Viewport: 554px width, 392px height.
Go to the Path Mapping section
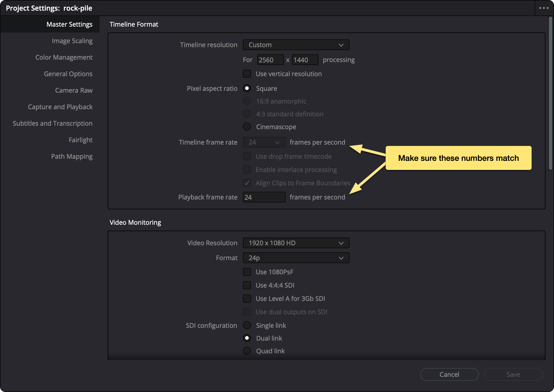[50, 156]
